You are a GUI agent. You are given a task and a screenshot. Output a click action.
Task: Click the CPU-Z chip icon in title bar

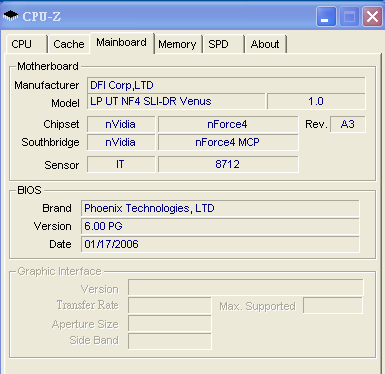tap(10, 16)
